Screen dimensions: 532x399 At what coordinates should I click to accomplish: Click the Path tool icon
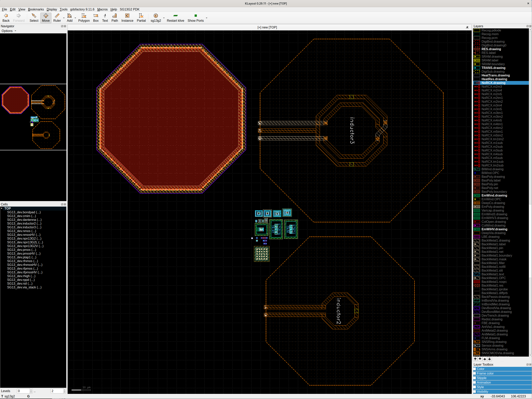tap(114, 18)
